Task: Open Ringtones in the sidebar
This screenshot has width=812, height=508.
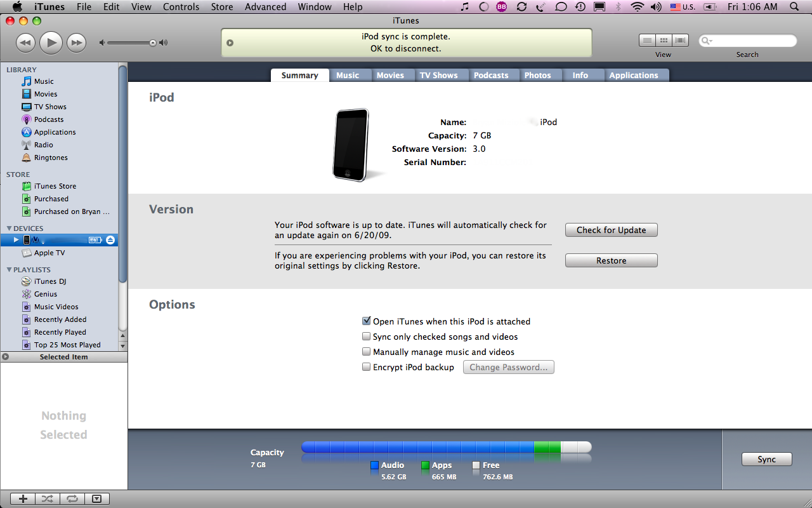Action: coord(51,157)
